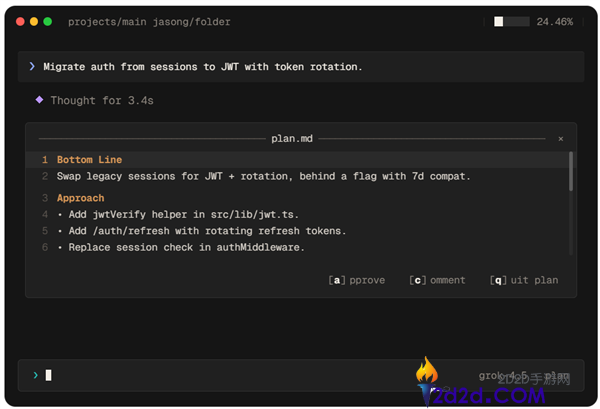600x409 pixels.
Task: Expand the 'Thought for 3.4s' section
Action: pos(102,100)
